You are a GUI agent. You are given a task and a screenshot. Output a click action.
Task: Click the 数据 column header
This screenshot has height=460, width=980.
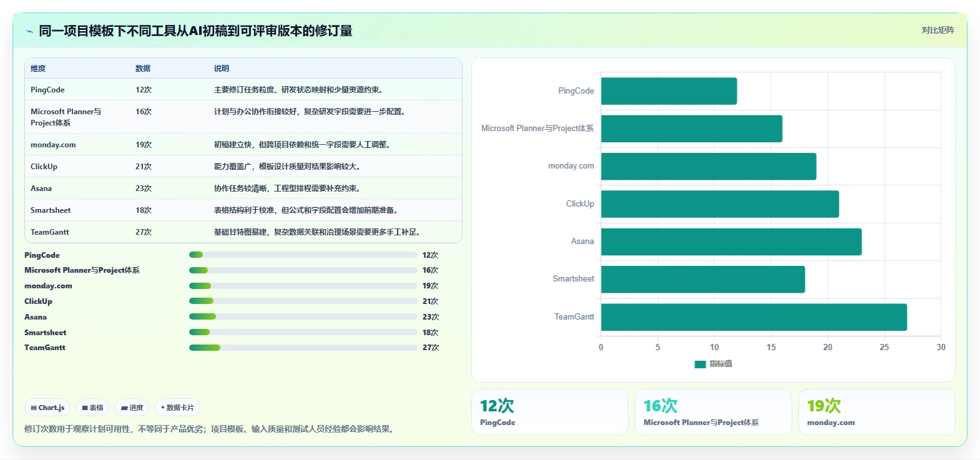143,69
